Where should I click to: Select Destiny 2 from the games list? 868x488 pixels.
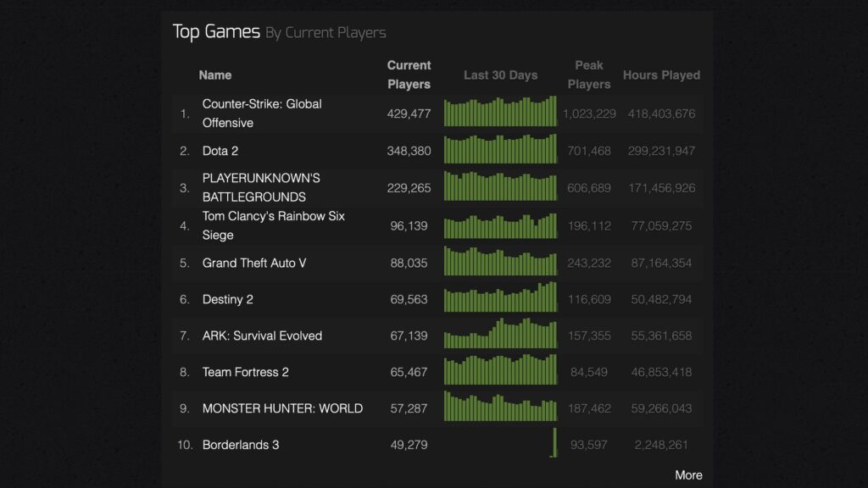[227, 299]
